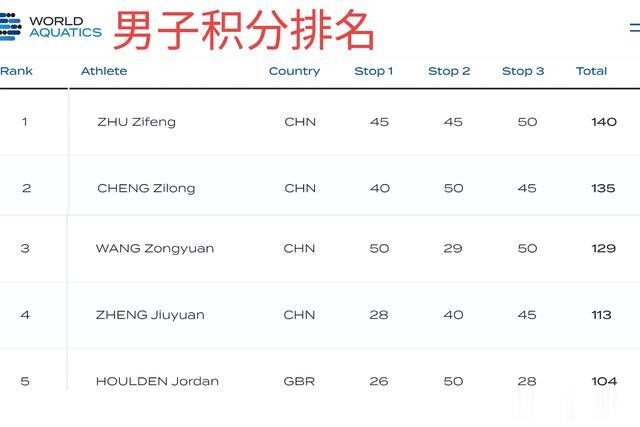Click ZHU Zifeng's total score 140

click(604, 122)
